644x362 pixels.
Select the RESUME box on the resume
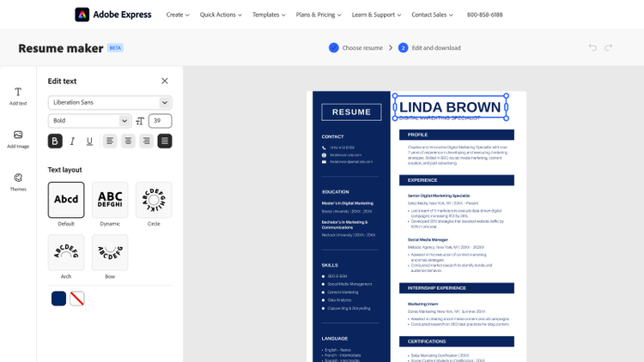(351, 112)
